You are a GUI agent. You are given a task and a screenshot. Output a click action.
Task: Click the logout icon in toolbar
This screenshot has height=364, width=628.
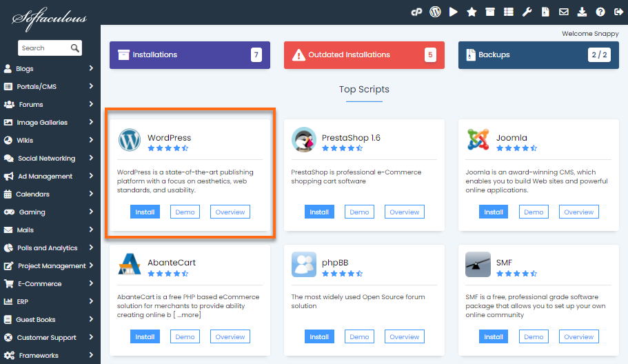pos(618,12)
